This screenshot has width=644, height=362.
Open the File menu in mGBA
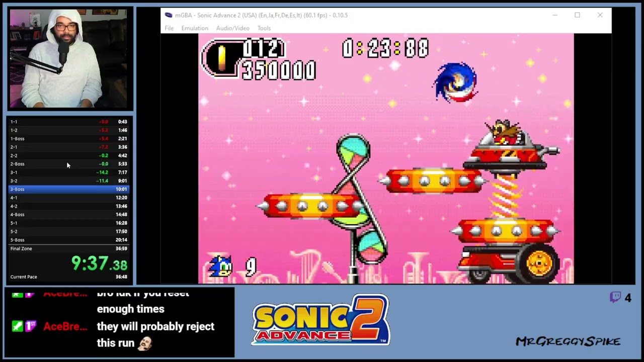coord(169,28)
